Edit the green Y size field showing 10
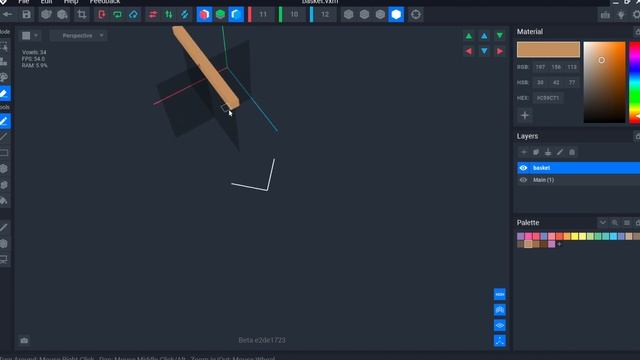This screenshot has width=640, height=360. click(x=294, y=15)
